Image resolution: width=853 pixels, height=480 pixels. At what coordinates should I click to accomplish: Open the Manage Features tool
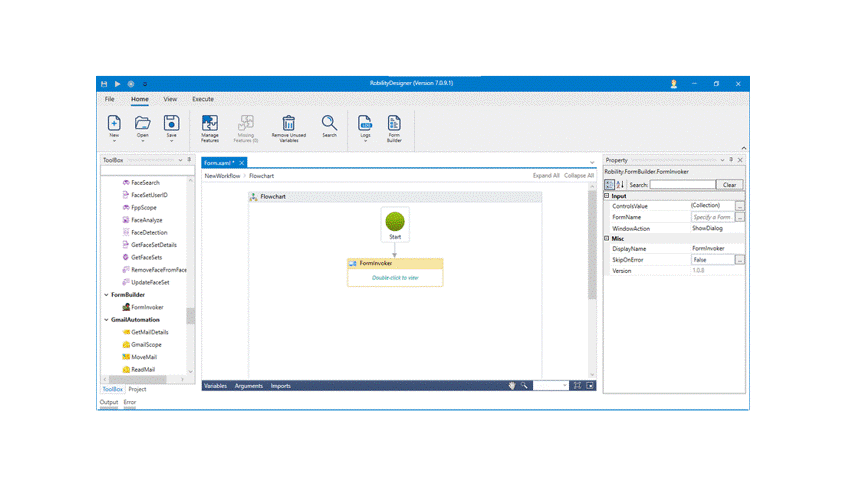tap(209, 127)
